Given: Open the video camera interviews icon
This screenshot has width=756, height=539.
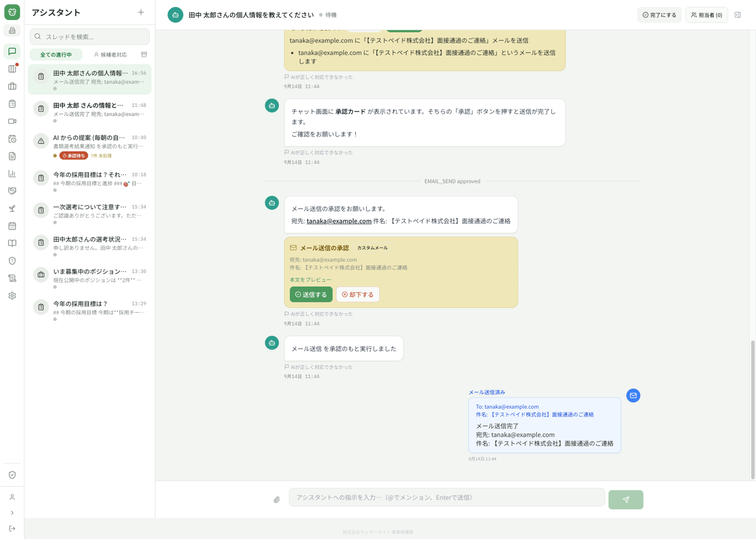Looking at the screenshot, I should click(12, 121).
